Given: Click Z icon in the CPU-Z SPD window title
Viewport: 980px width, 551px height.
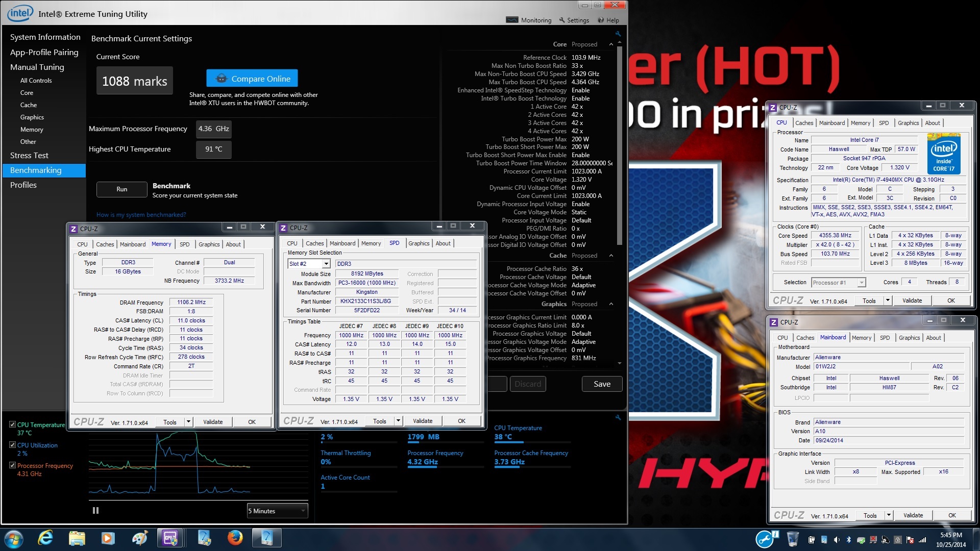Looking at the screenshot, I should pos(283,228).
